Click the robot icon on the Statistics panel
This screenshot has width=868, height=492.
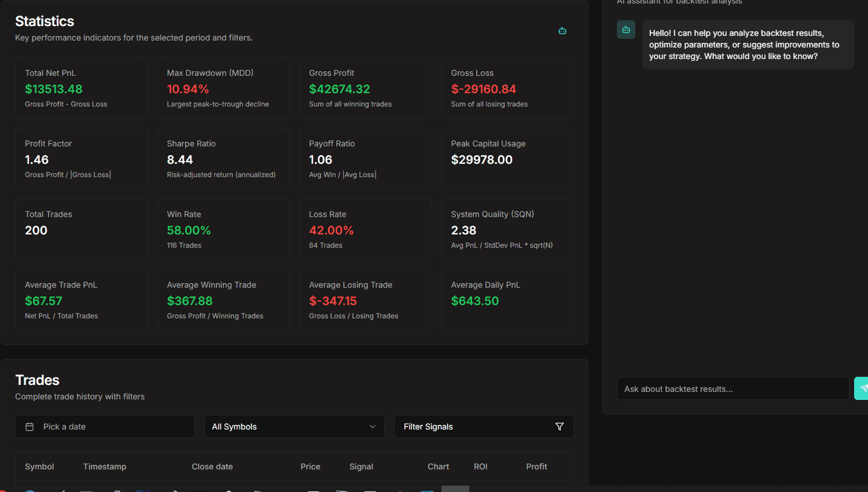562,31
